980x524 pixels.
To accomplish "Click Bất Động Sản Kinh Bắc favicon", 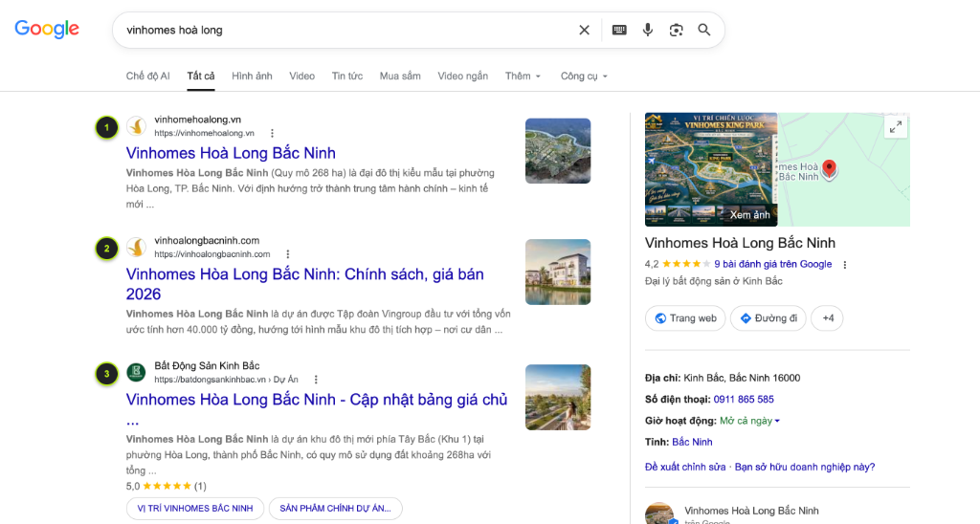I will pyautogui.click(x=136, y=373).
